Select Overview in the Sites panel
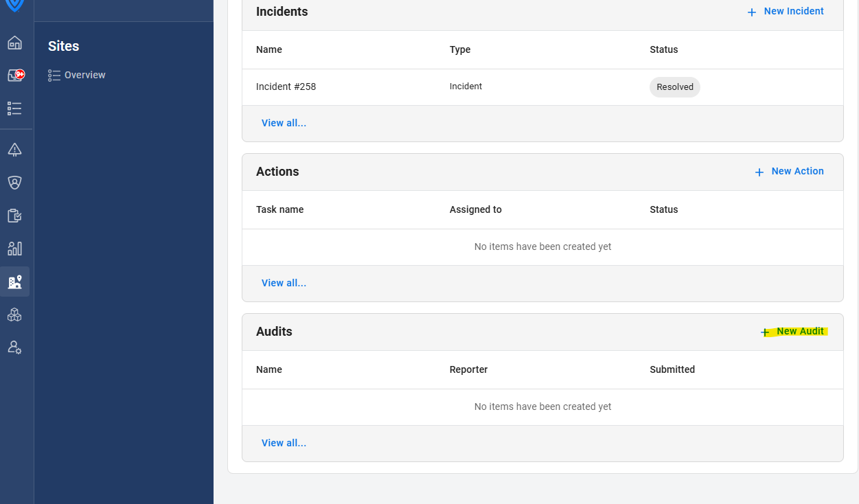 click(x=84, y=75)
